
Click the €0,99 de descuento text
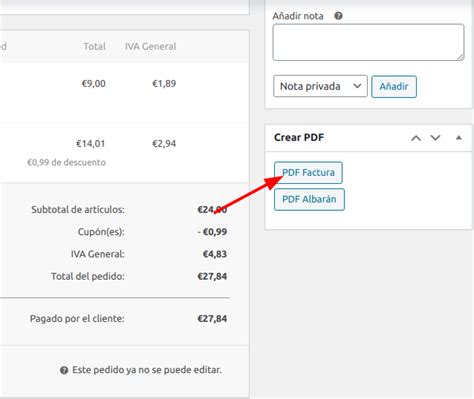[x=66, y=162]
